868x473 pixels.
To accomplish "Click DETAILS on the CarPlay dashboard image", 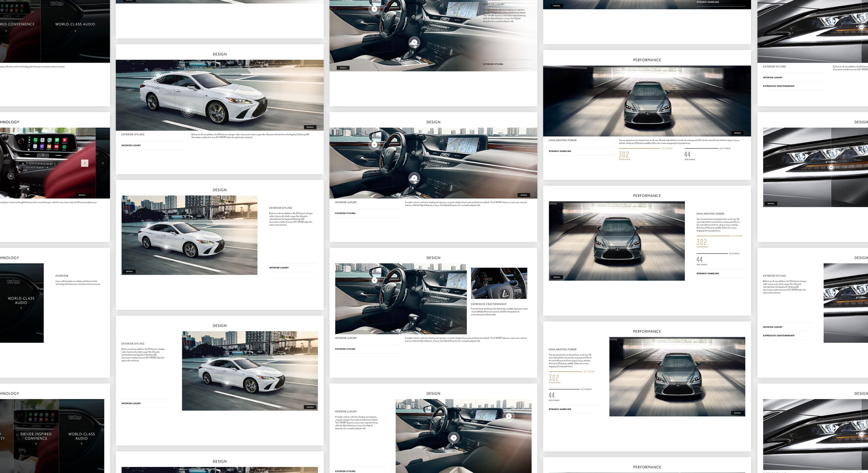I will (x=82, y=195).
